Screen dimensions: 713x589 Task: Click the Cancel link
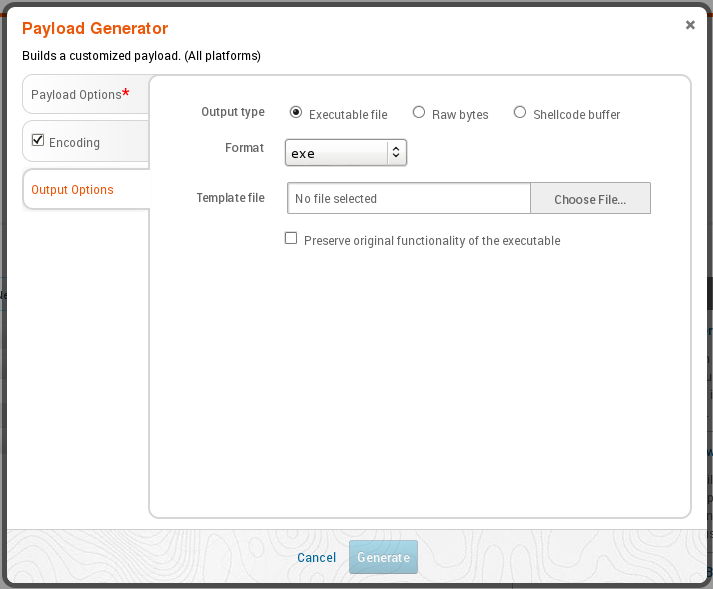316,557
